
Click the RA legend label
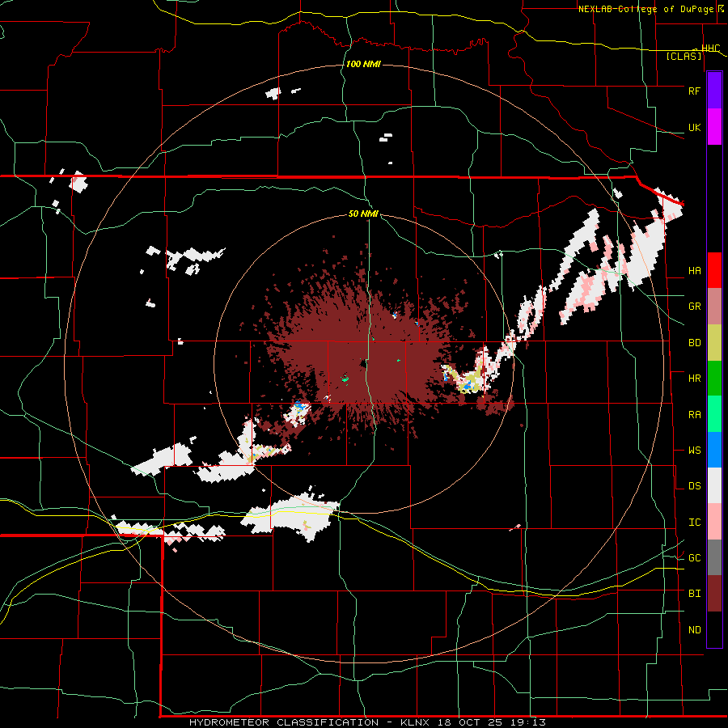(x=694, y=414)
